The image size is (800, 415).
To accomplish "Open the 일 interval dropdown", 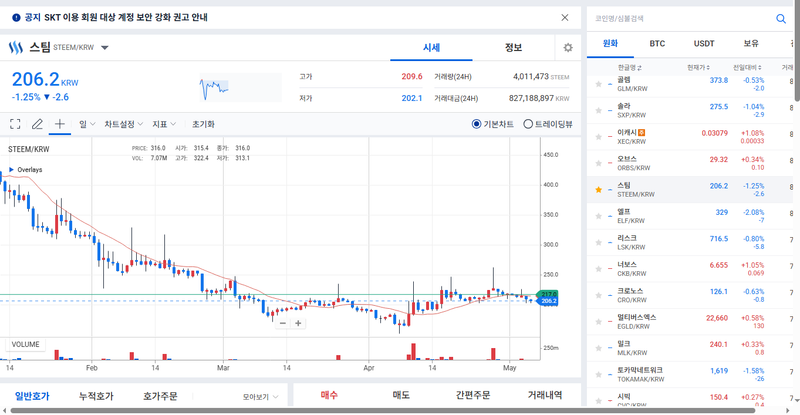I will point(87,124).
